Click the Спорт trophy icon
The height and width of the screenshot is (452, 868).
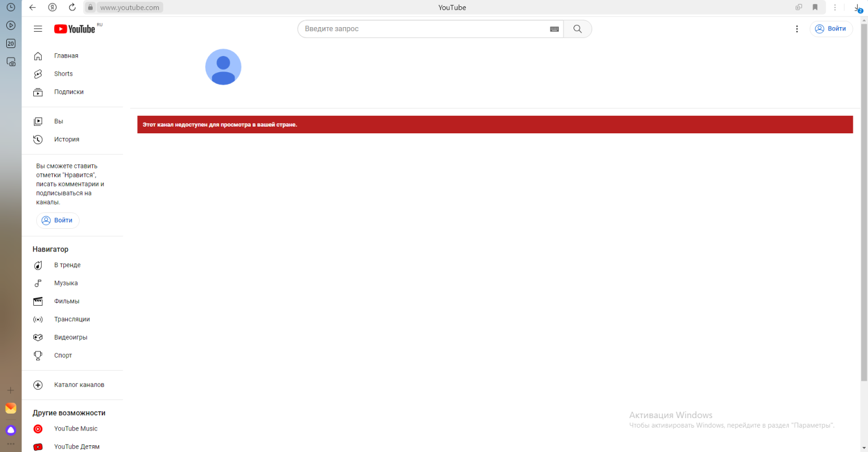[x=38, y=355]
